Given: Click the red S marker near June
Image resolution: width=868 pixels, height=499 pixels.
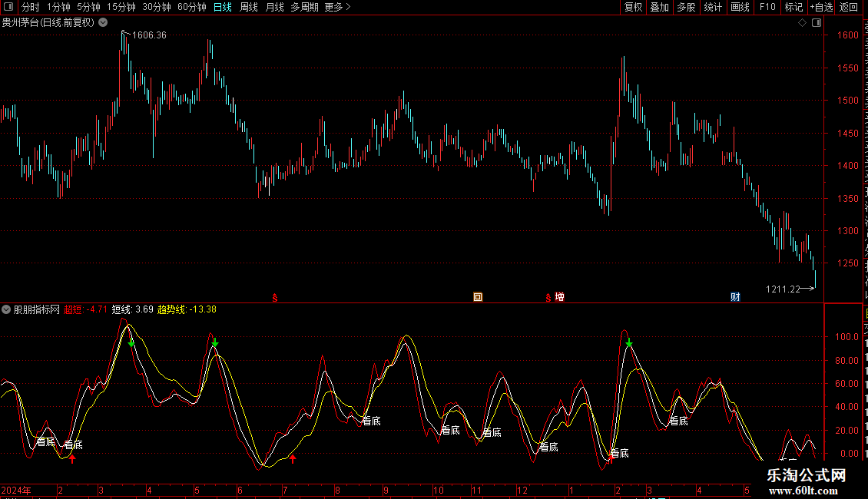Looking at the screenshot, I should (274, 298).
